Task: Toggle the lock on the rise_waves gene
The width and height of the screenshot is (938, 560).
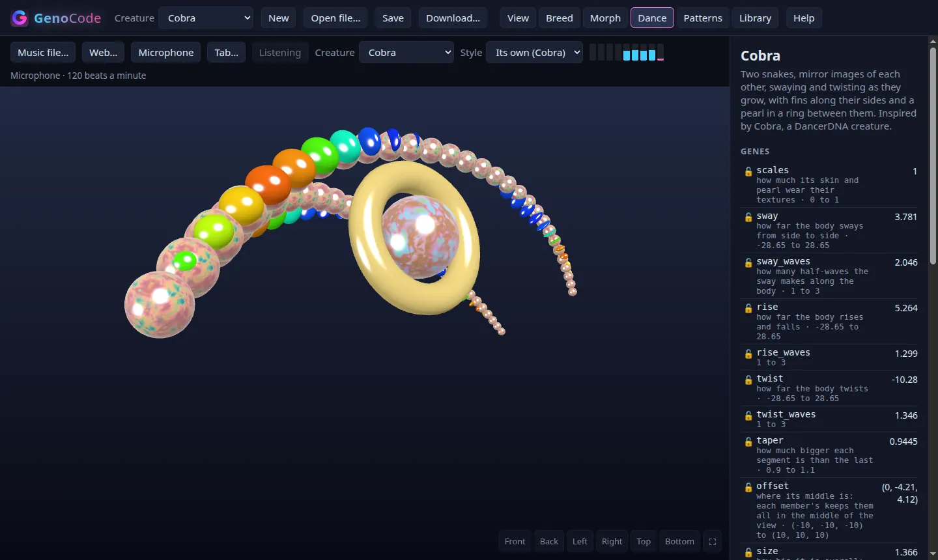Action: 748,354
